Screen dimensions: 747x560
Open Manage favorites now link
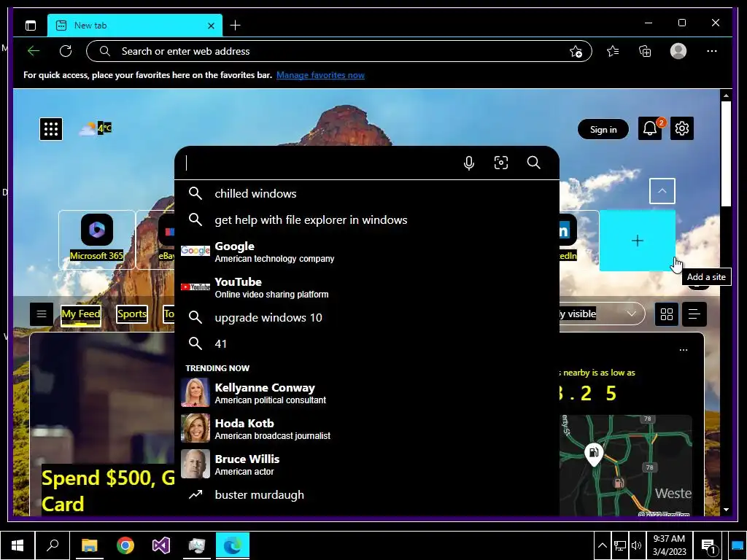pyautogui.click(x=320, y=75)
